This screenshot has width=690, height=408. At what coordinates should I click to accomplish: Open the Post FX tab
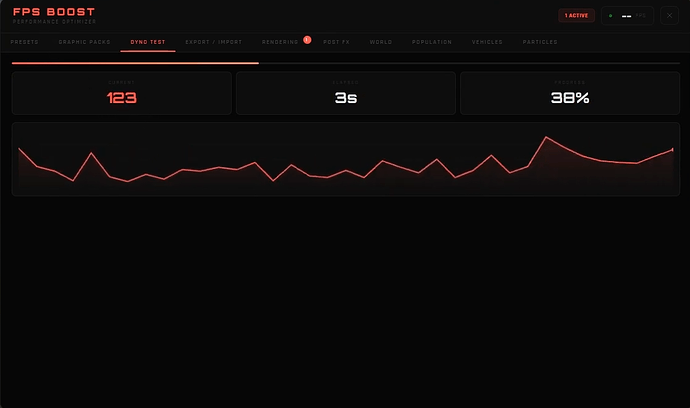click(336, 42)
